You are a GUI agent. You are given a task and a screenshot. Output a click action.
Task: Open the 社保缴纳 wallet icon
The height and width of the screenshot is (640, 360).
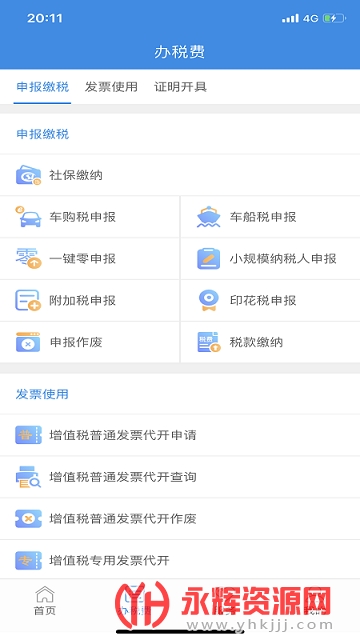(28, 175)
